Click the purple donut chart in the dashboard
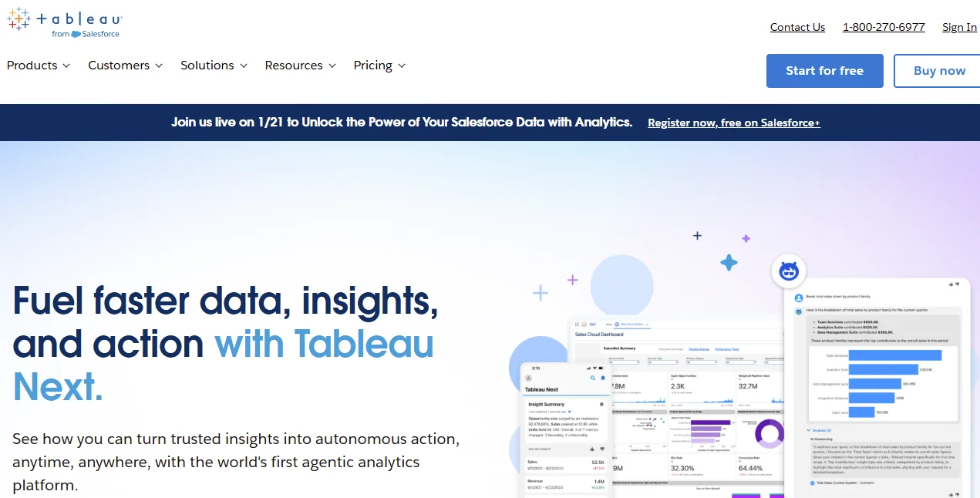The width and height of the screenshot is (980, 498). point(769,434)
